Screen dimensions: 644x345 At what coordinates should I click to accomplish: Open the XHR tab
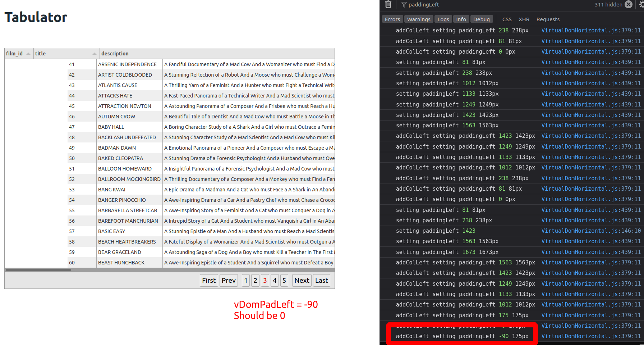tap(524, 19)
